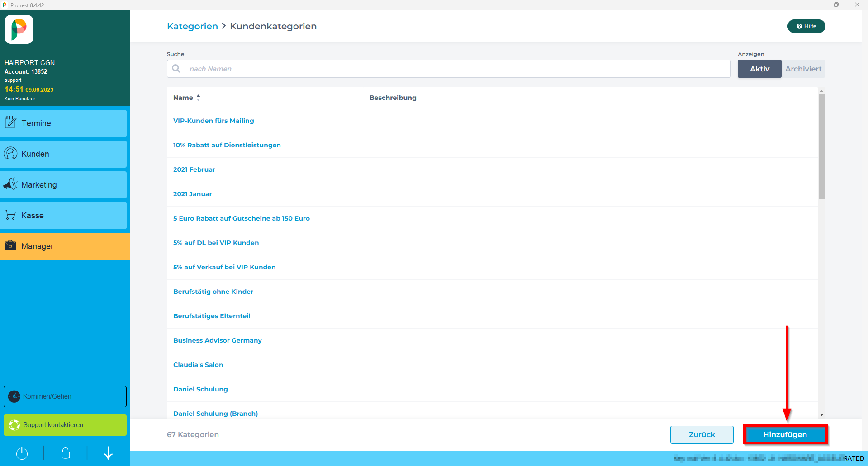Restore the Phorest window size

pos(836,5)
